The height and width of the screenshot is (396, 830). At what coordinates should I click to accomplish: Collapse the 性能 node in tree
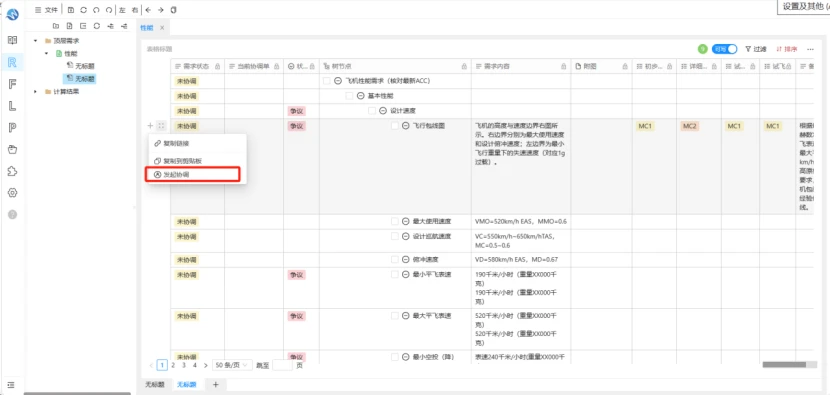[x=47, y=53]
